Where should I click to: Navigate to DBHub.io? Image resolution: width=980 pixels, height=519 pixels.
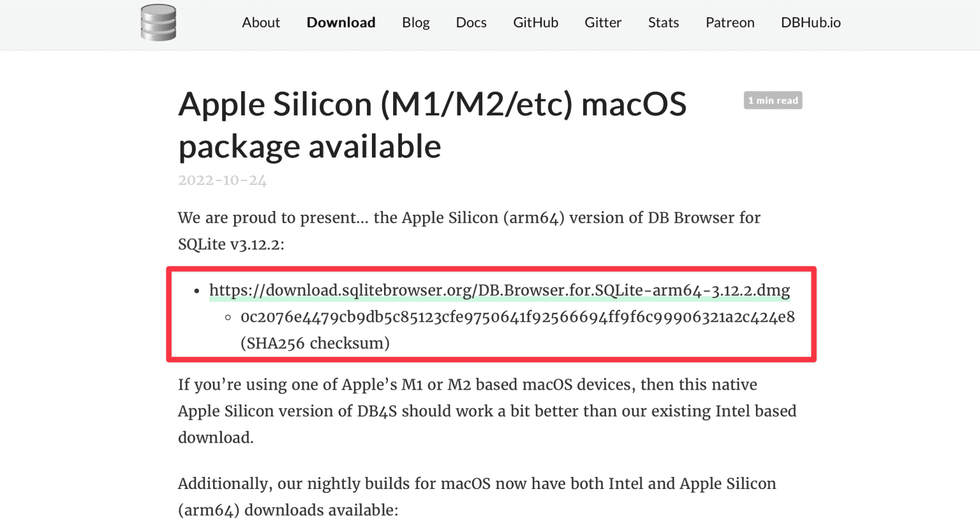coord(810,23)
